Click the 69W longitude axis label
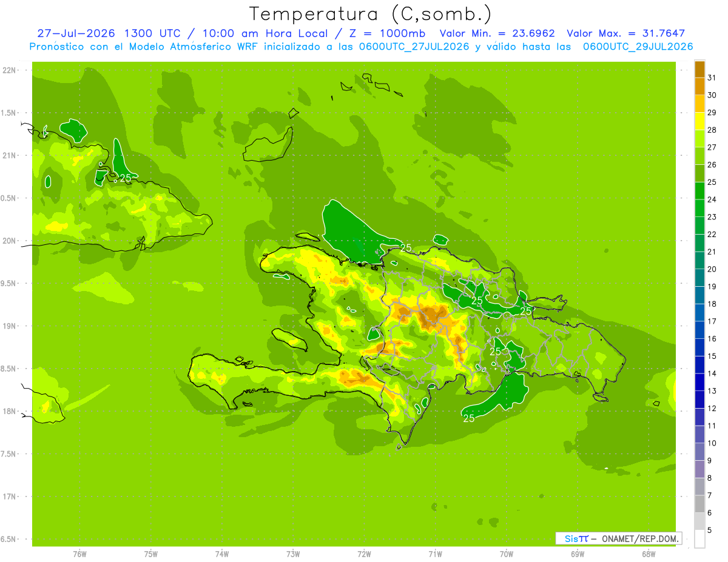728x562 pixels. (x=578, y=554)
